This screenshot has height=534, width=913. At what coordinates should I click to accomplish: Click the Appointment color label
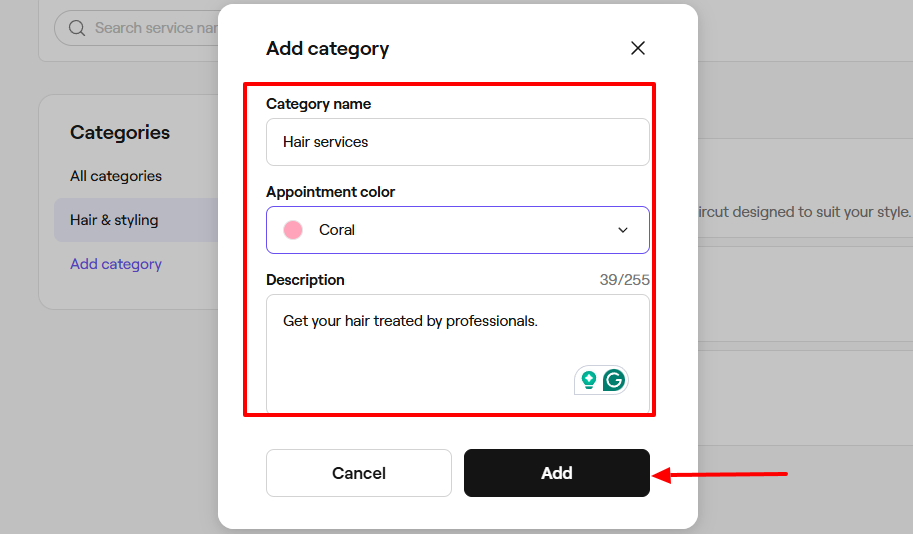[x=331, y=192]
